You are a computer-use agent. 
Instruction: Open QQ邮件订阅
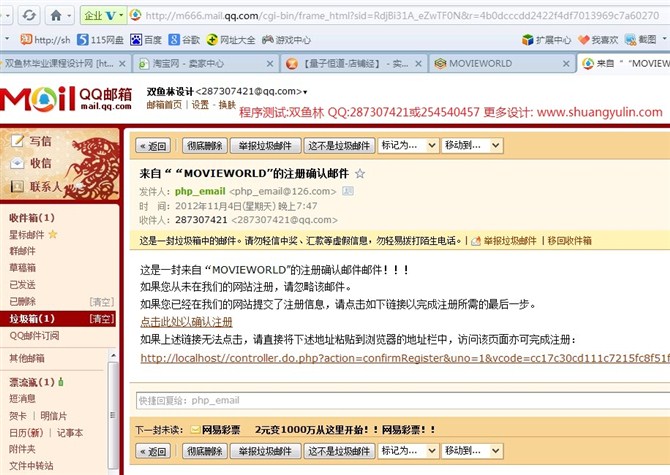pos(34,336)
